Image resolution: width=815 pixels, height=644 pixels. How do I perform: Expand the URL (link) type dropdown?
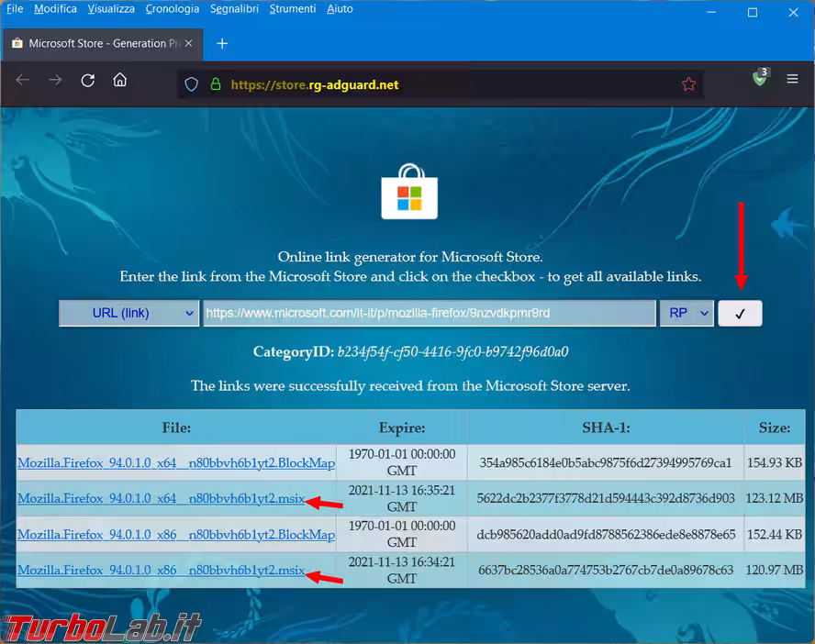pyautogui.click(x=128, y=313)
